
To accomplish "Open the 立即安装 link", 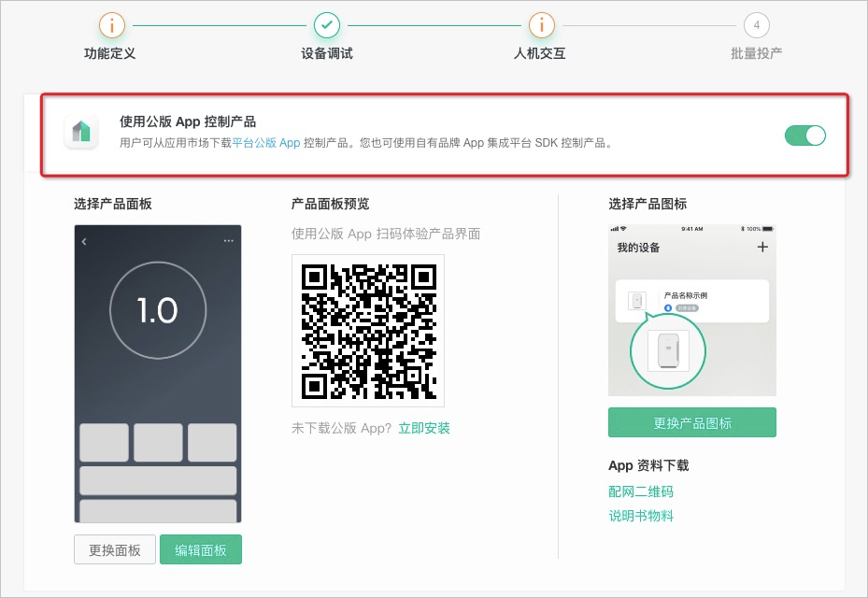I will pos(424,428).
